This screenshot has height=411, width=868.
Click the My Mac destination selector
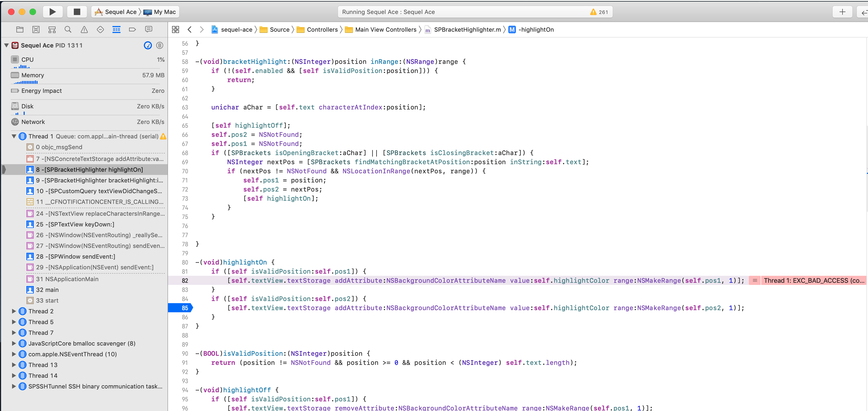159,12
